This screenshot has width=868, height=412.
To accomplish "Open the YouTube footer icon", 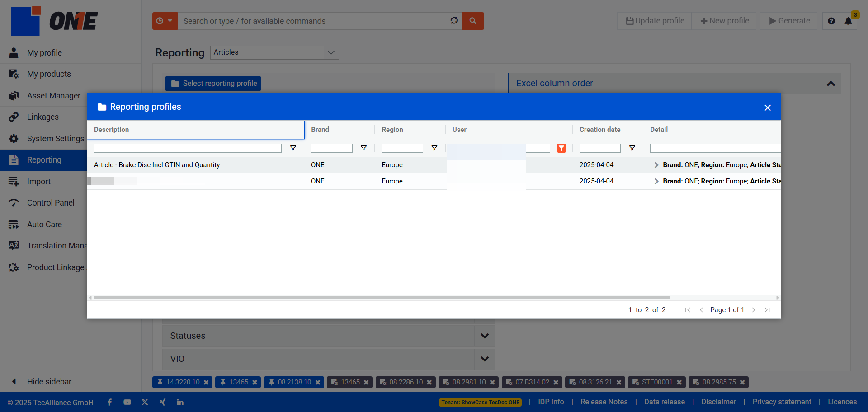I will pyautogui.click(x=127, y=402).
